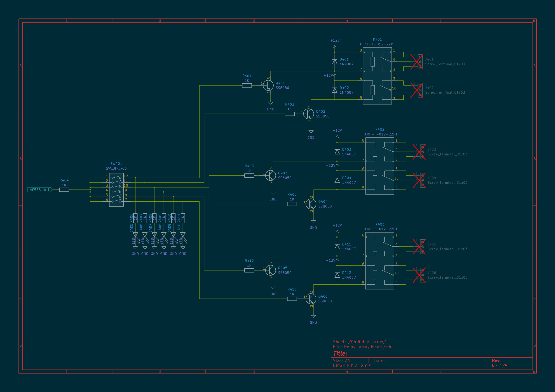The height and width of the screenshot is (392, 555).
Task: Click the J401 crossed-out screw terminal
Action: click(x=419, y=62)
